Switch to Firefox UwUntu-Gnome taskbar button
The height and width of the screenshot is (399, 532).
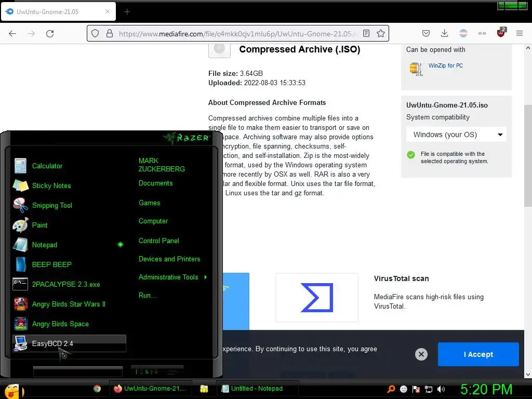coord(150,389)
